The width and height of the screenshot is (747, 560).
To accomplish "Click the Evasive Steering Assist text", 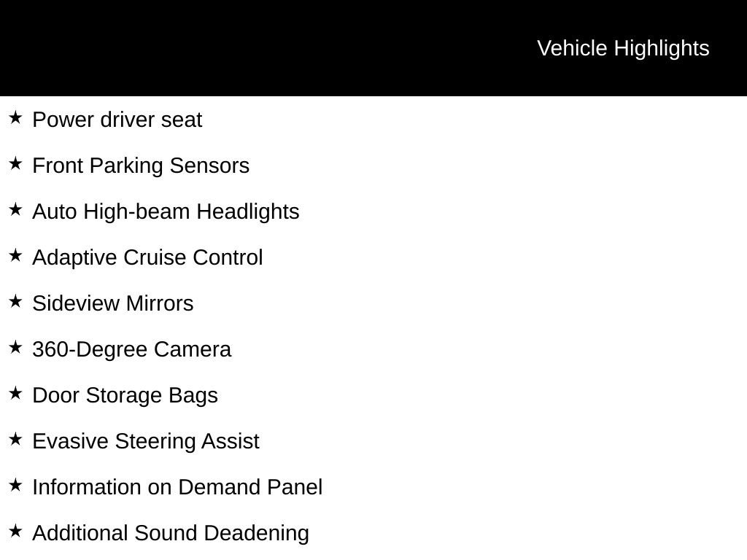I will (x=146, y=441).
